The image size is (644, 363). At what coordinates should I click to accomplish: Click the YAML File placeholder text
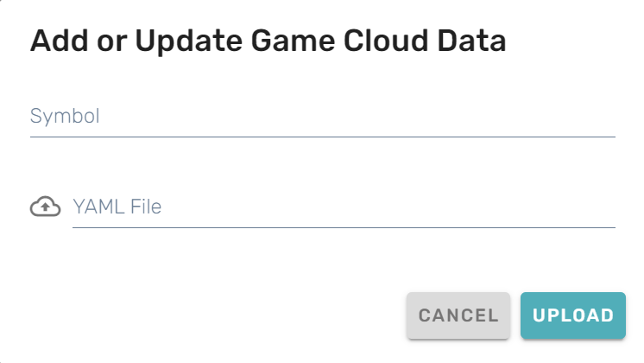click(x=117, y=207)
